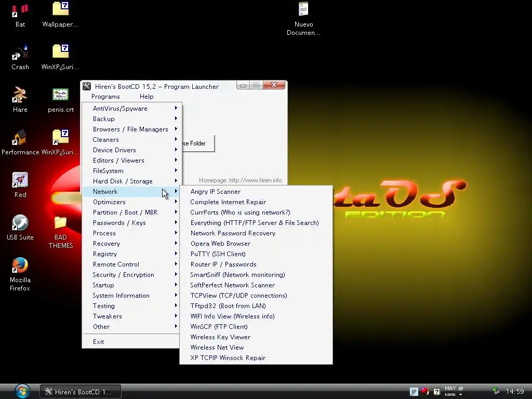Viewport: 532px width, 399px height.
Task: Expand Browsers / File Managers submenu
Action: click(x=132, y=129)
